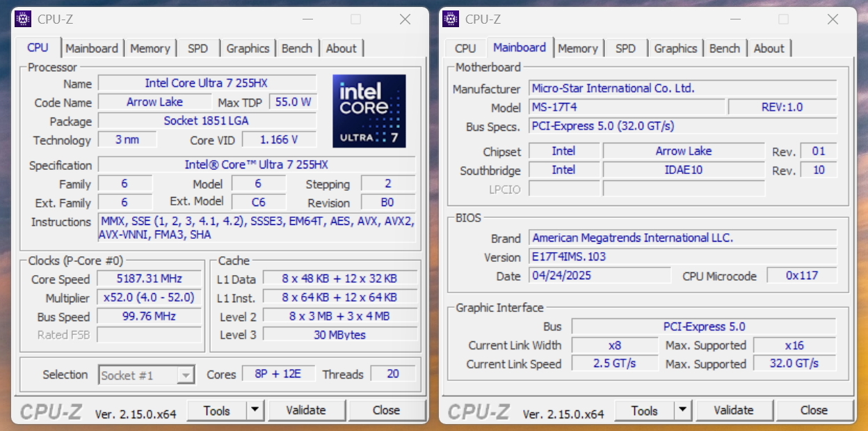Click Manufacturer field Micro-Star International Co. Ltd.
This screenshot has width=868, height=431.
click(x=683, y=88)
